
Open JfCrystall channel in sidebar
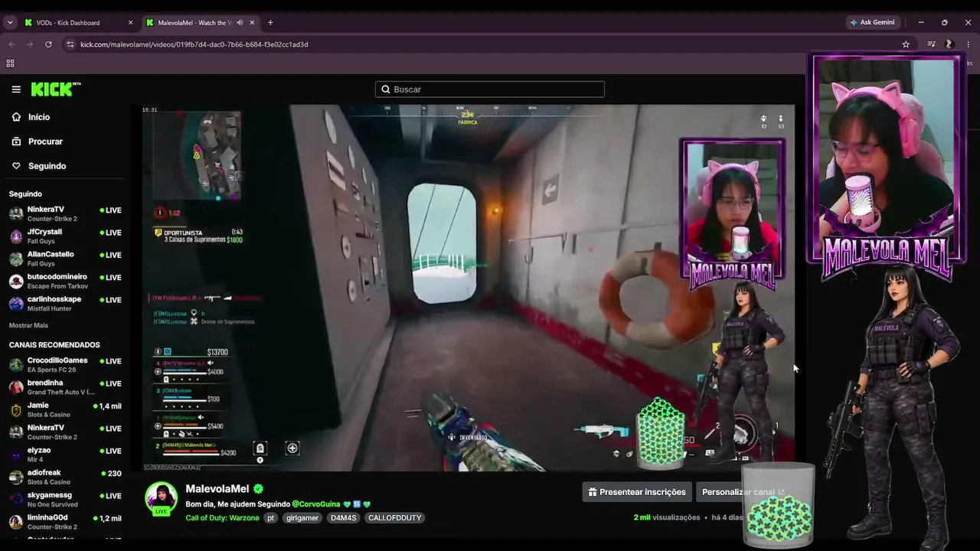click(65, 236)
